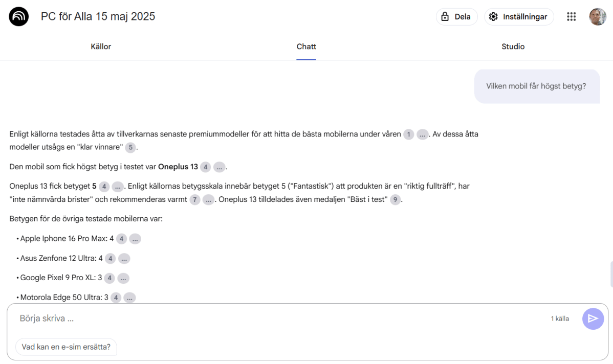
Task: Switch to the Källor tab
Action: [101, 47]
